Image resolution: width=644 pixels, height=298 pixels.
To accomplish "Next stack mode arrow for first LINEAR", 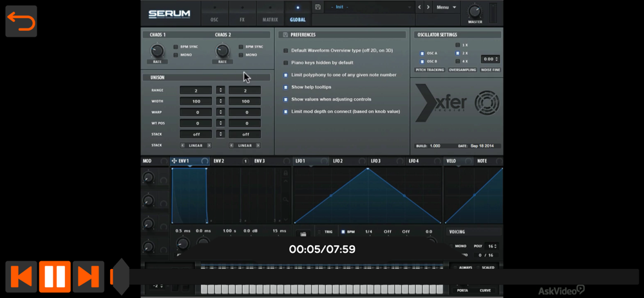I will 209,145.
